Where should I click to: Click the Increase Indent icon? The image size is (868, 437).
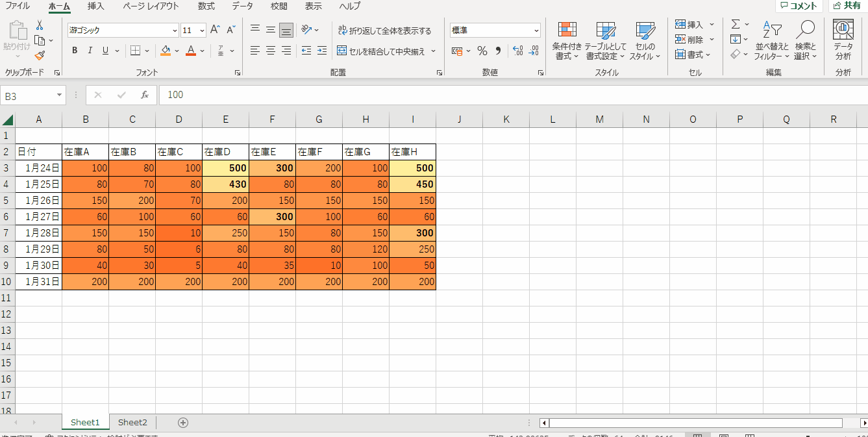coord(322,51)
